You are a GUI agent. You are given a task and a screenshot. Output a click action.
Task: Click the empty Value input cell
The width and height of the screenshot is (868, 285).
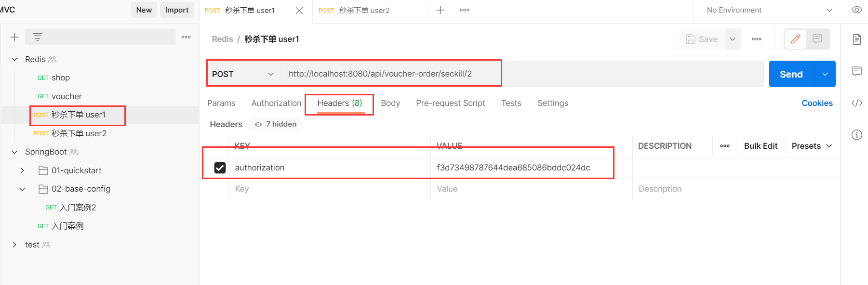tap(532, 189)
